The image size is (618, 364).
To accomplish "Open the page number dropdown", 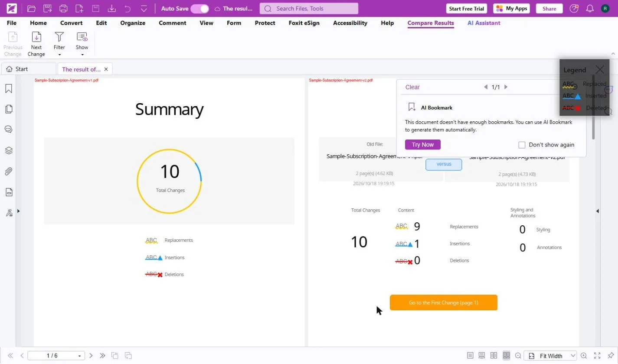I will [x=80, y=356].
